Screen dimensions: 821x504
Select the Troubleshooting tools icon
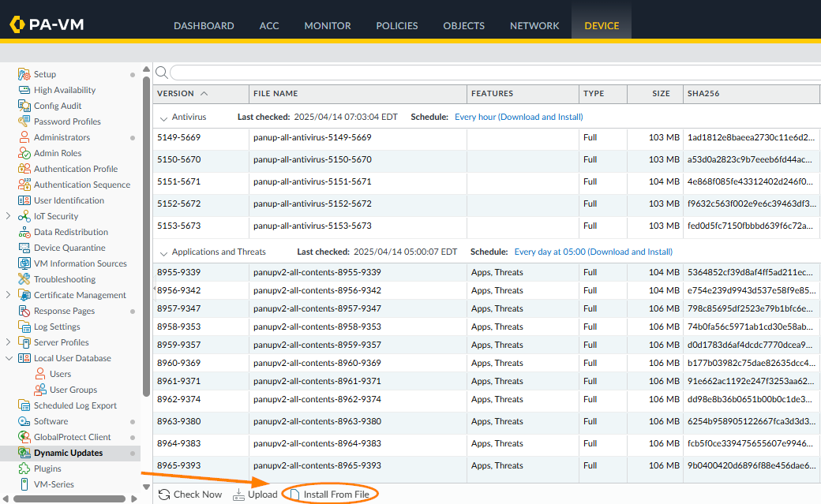24,279
